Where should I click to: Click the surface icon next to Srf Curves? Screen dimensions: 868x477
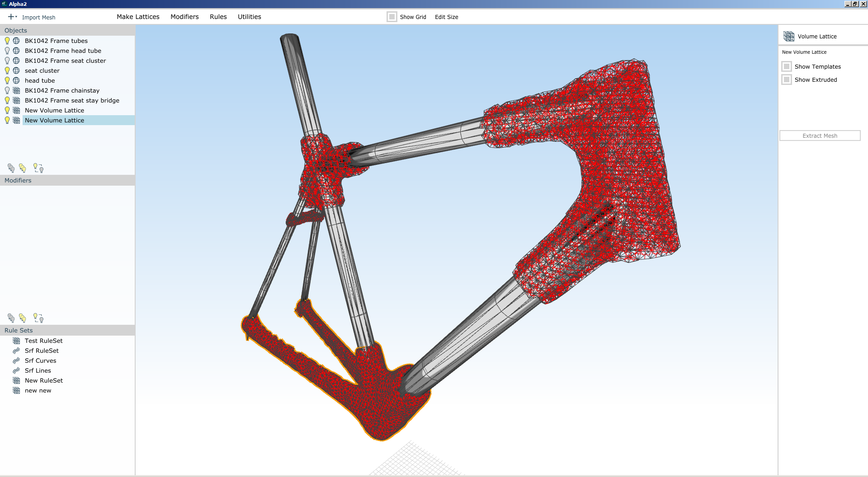click(x=16, y=360)
